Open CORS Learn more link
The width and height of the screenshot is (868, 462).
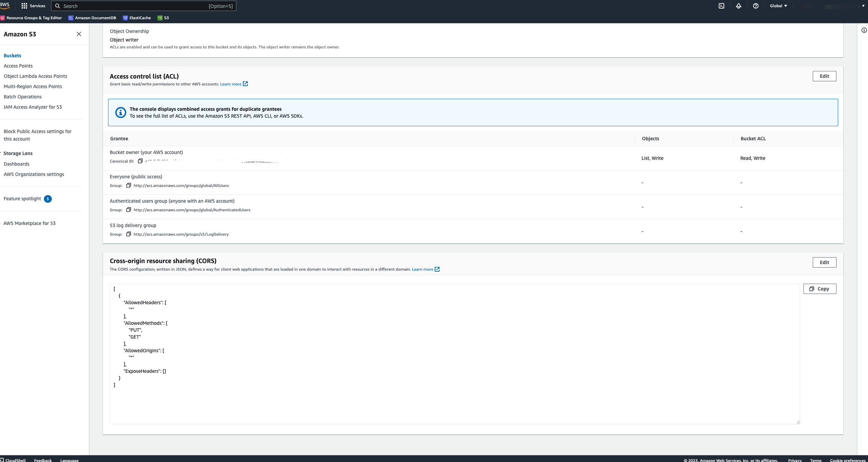click(422, 269)
